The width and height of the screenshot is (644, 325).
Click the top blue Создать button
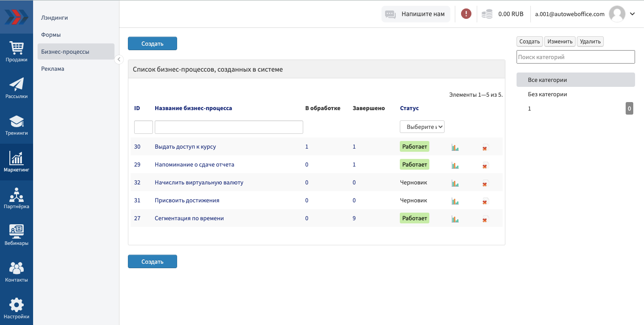(153, 43)
